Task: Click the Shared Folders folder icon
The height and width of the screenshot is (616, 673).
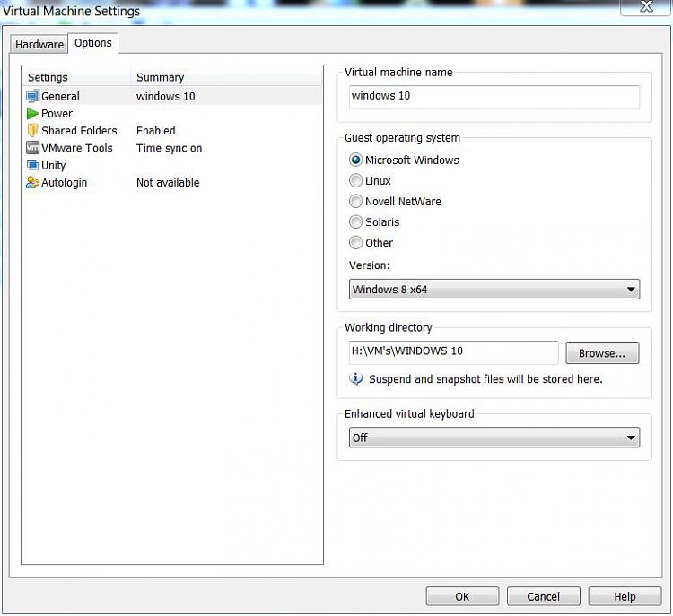Action: tap(32, 130)
